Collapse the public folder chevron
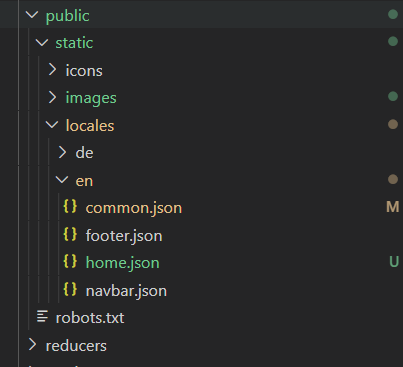This screenshot has width=403, height=367. point(32,15)
